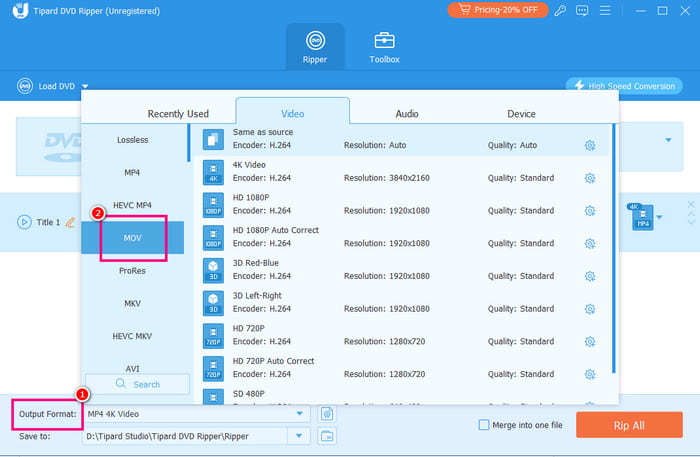Choose the 3D Left-Right preset icon
700x457 pixels.
click(213, 303)
